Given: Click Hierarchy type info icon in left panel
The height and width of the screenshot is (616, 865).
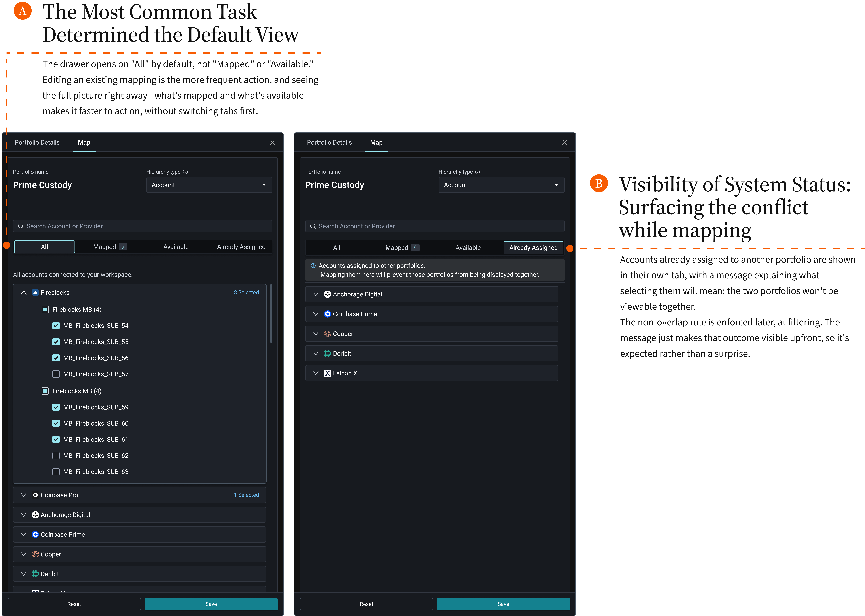Looking at the screenshot, I should [185, 172].
